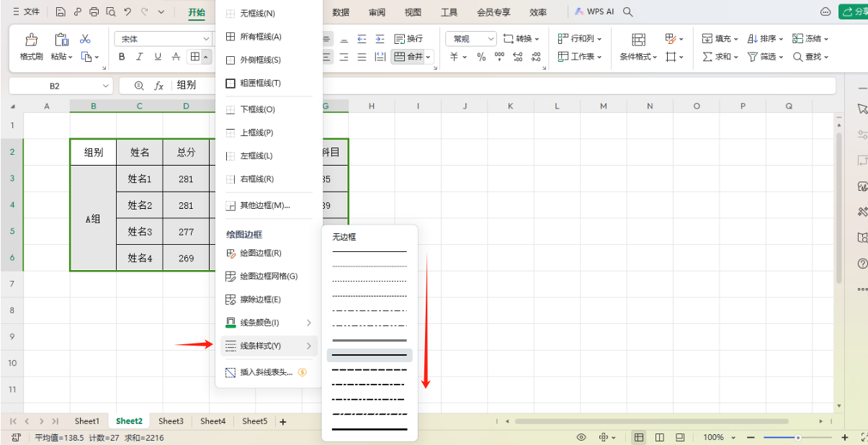The height and width of the screenshot is (445, 868).
Task: Open the Rows and Columns (行和列) dropdown
Action: [580, 39]
